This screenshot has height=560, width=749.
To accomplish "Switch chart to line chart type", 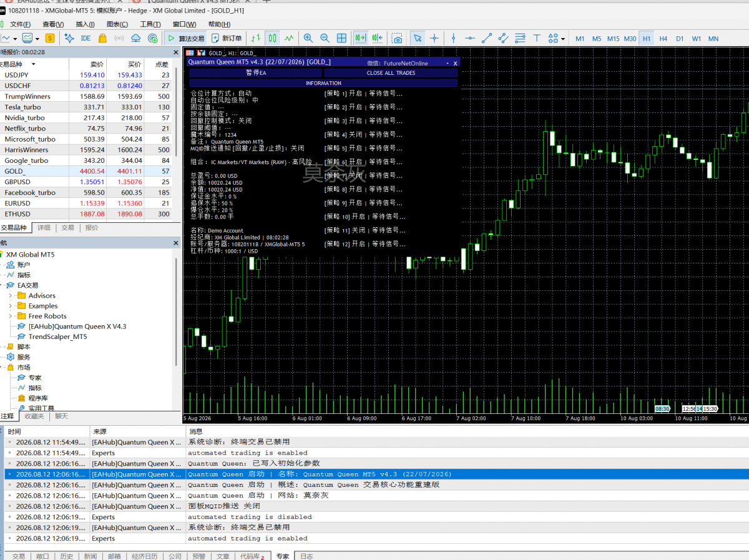I will (289, 38).
